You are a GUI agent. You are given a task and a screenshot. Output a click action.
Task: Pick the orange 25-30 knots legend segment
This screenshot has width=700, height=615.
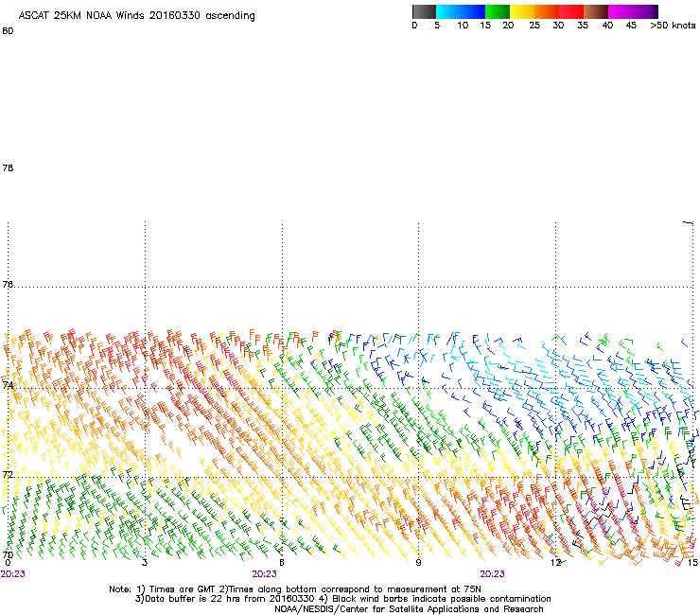point(547,11)
